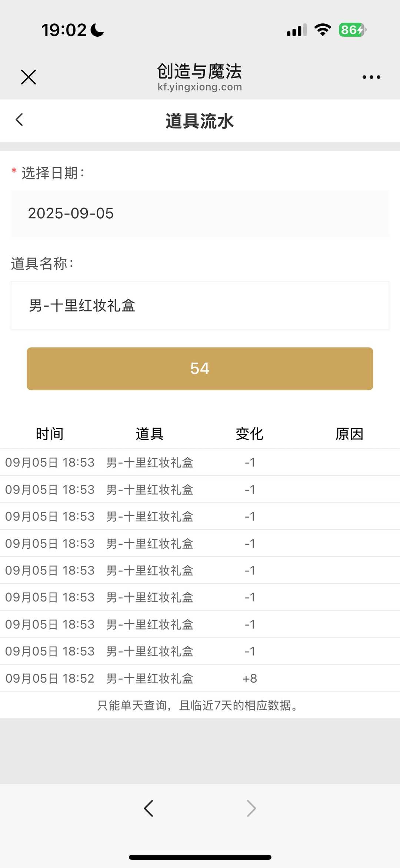Tap the kf.yingxiong.com page address
Viewport: 400px width, 868px height.
coord(200,87)
